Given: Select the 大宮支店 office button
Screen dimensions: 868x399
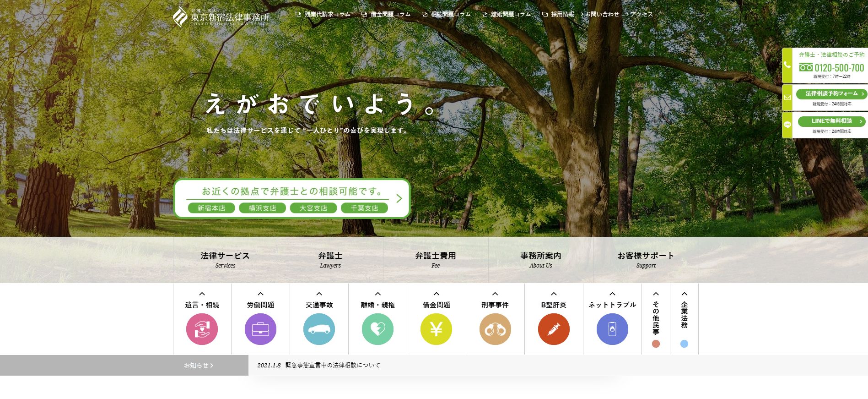Looking at the screenshot, I should (x=313, y=208).
